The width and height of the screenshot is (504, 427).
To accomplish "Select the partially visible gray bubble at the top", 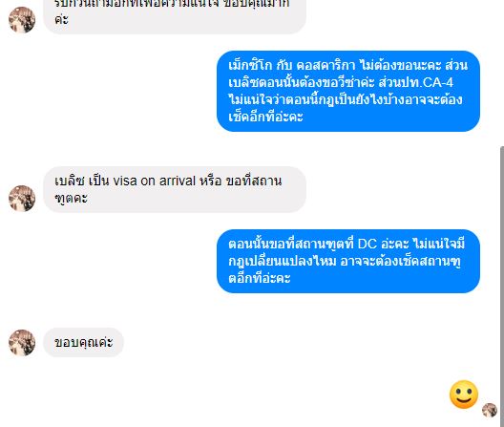I will coord(175,14).
